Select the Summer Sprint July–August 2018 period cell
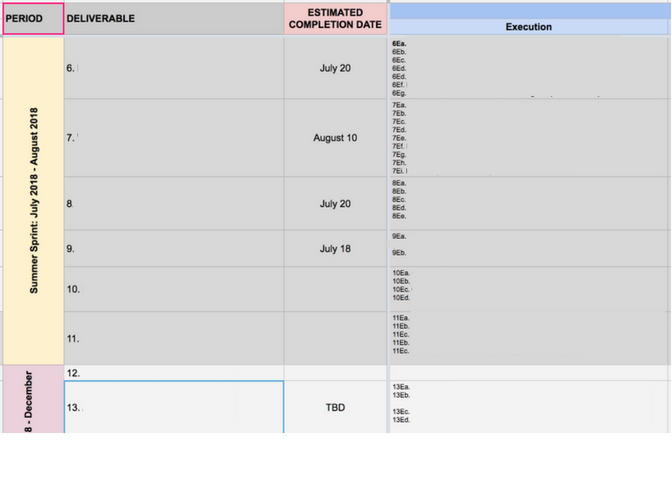This screenshot has height=480, width=672. pyautogui.click(x=33, y=201)
